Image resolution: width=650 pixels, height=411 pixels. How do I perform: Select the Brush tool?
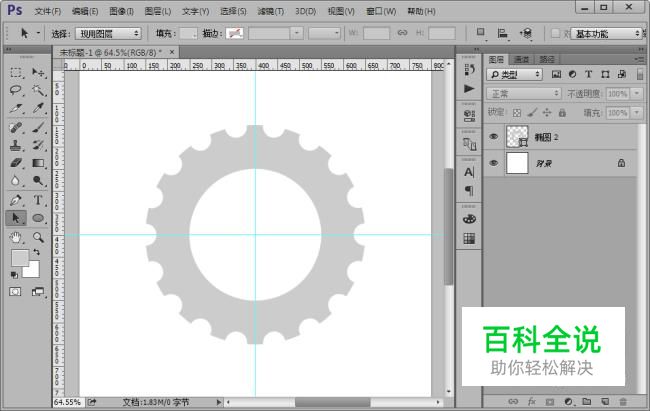coord(38,127)
